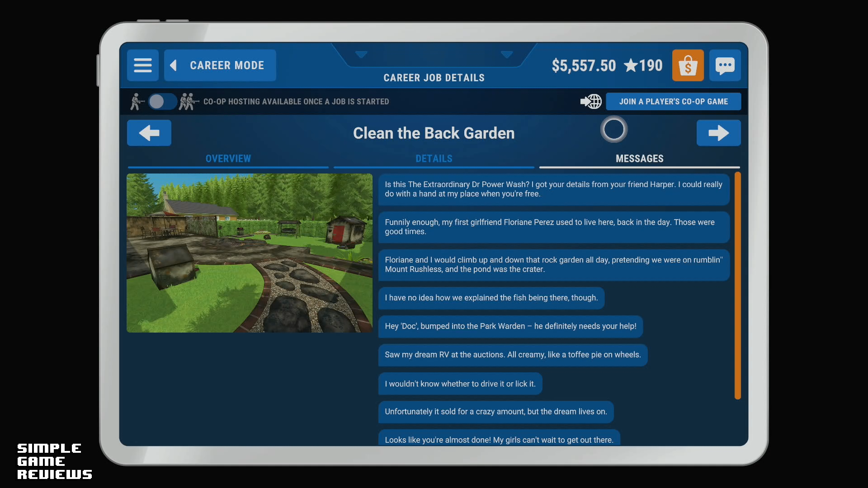Navigate to next job with forward arrow
Screen dimensions: 868x488
[719, 132]
